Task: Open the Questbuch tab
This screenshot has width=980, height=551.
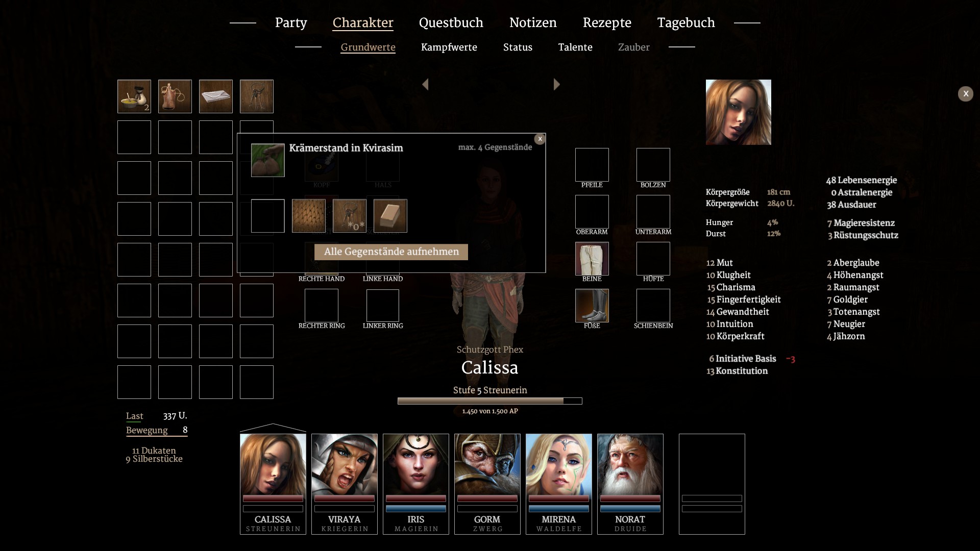Action: click(451, 23)
